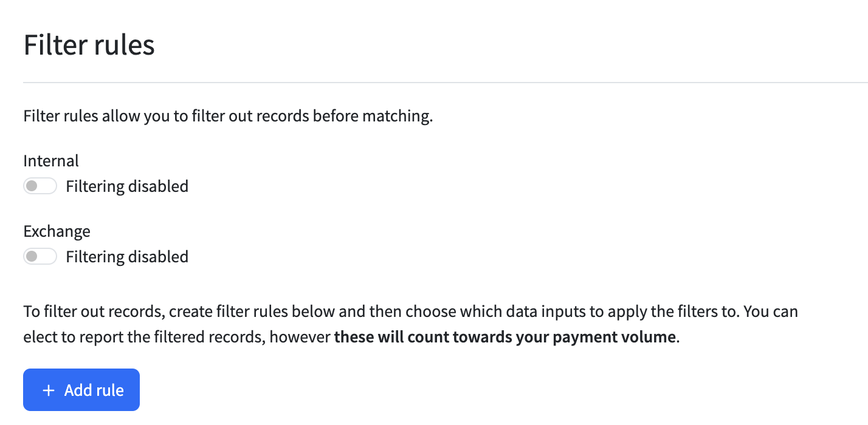
Task: Click the "To filter out records" paragraph start
Action: point(91,312)
